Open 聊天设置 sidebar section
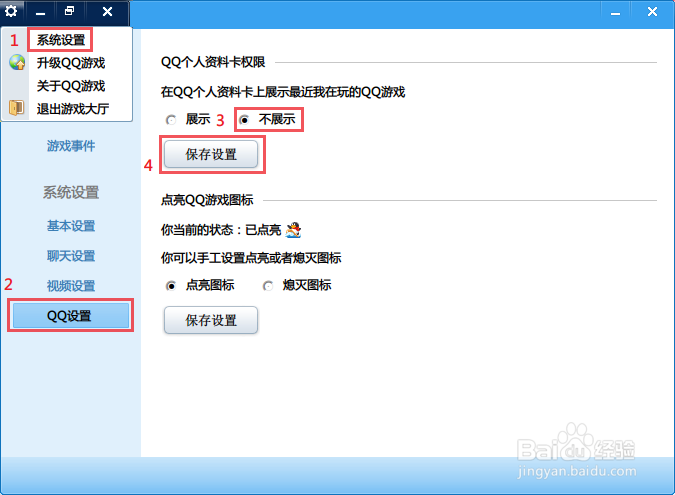675x495 pixels. (x=71, y=256)
